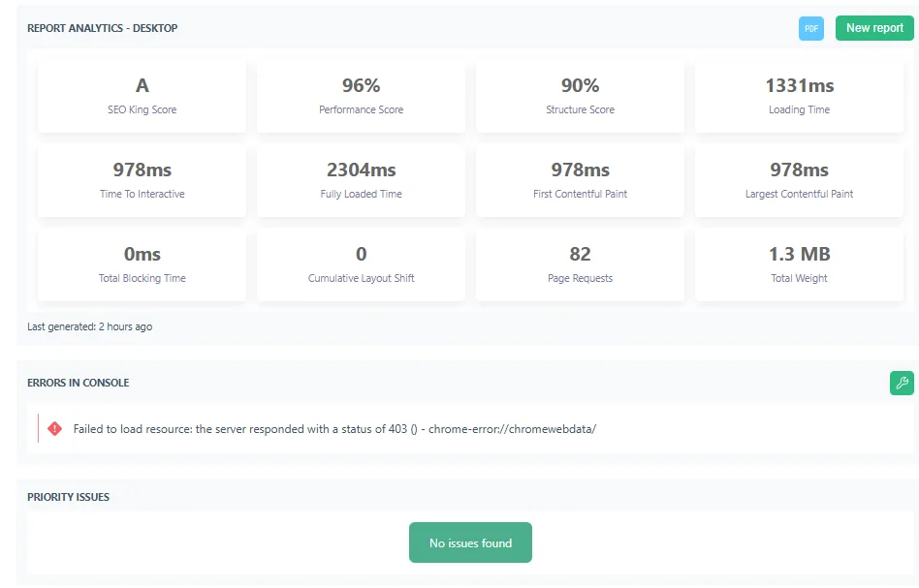Screen dimensions: 919x588
Task: Open the 96% Performance Score tile
Action: pyautogui.click(x=361, y=95)
